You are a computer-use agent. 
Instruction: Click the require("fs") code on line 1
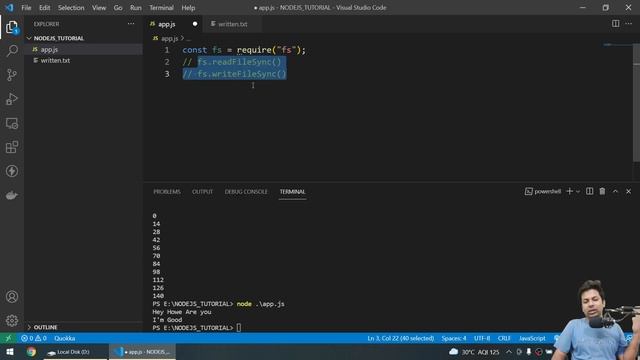click(x=271, y=50)
